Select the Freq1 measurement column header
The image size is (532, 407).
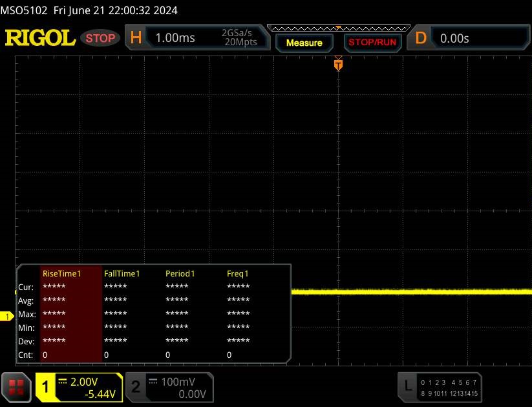tap(237, 274)
